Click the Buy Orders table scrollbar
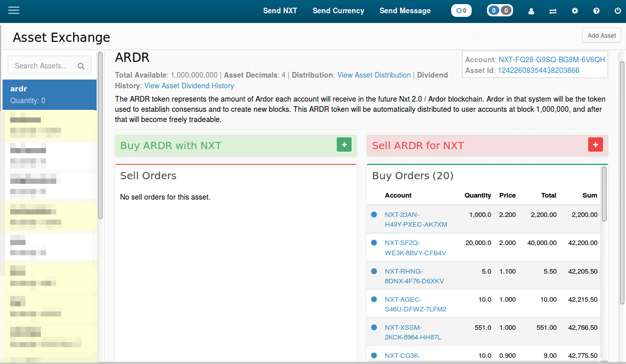The image size is (626, 364). coord(604,194)
